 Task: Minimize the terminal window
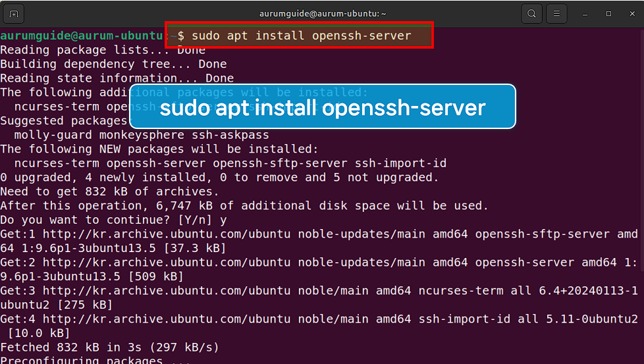pyautogui.click(x=585, y=14)
